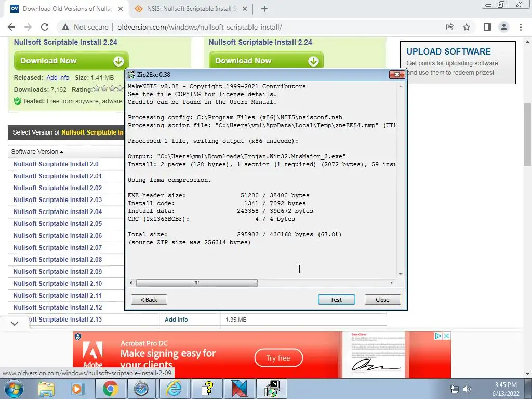Click the log's scroll right arrow
Screen dimensions: 532x399
tap(391, 283)
